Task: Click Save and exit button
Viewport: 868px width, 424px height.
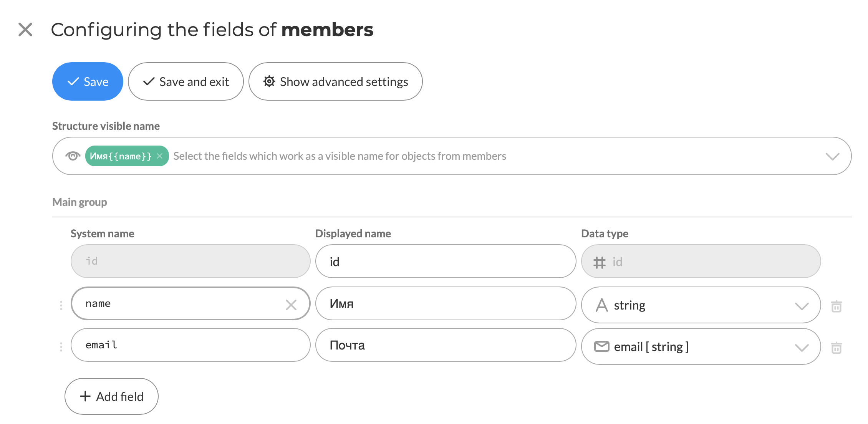Action: (186, 81)
